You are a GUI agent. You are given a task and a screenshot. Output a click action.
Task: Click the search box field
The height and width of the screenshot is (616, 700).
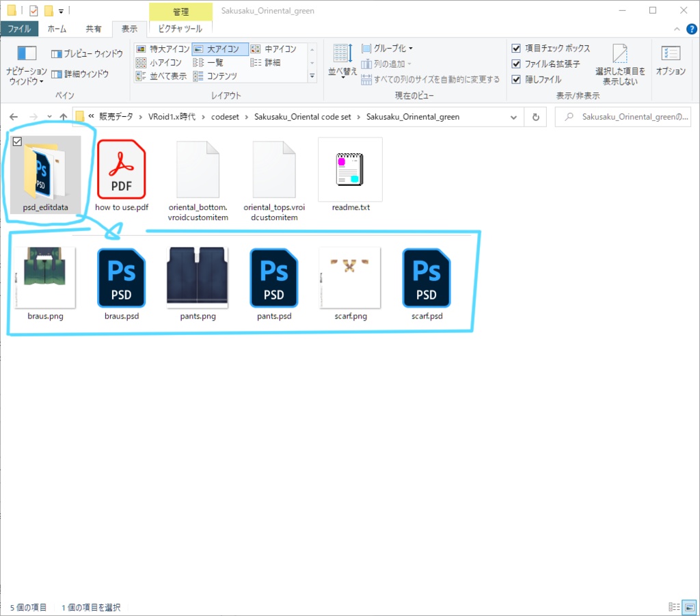tap(623, 117)
